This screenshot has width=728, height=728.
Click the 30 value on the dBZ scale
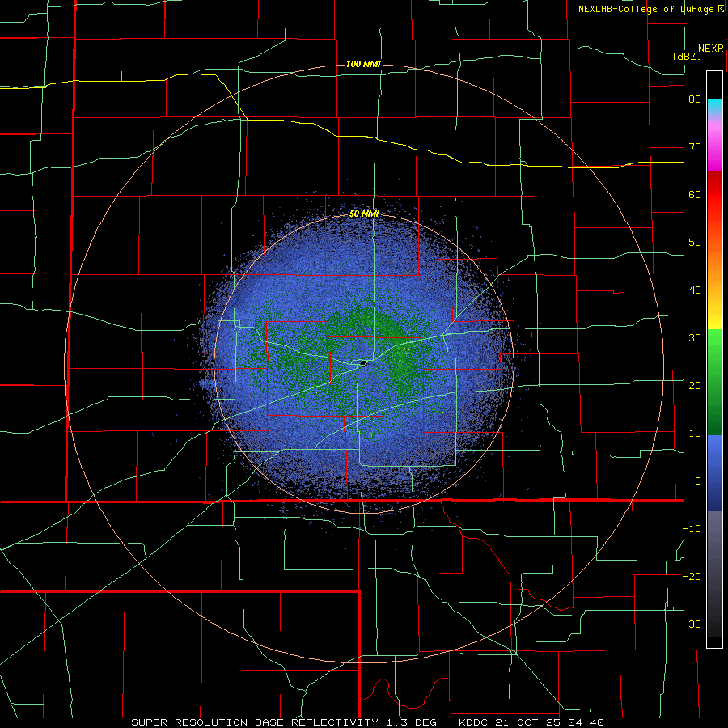pos(695,338)
